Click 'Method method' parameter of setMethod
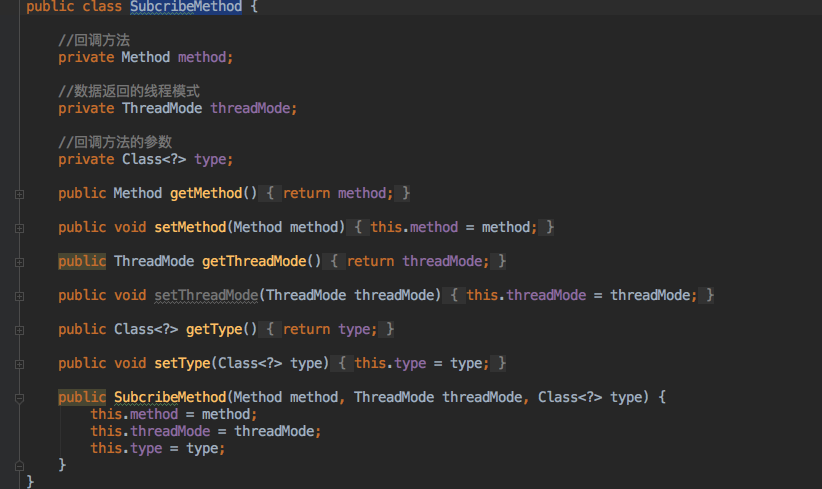Viewport: 822px width, 489px height. pyautogui.click(x=286, y=227)
